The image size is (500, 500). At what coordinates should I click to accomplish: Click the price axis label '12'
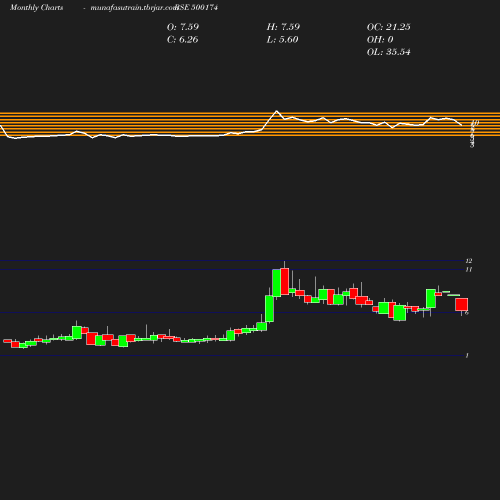469,261
